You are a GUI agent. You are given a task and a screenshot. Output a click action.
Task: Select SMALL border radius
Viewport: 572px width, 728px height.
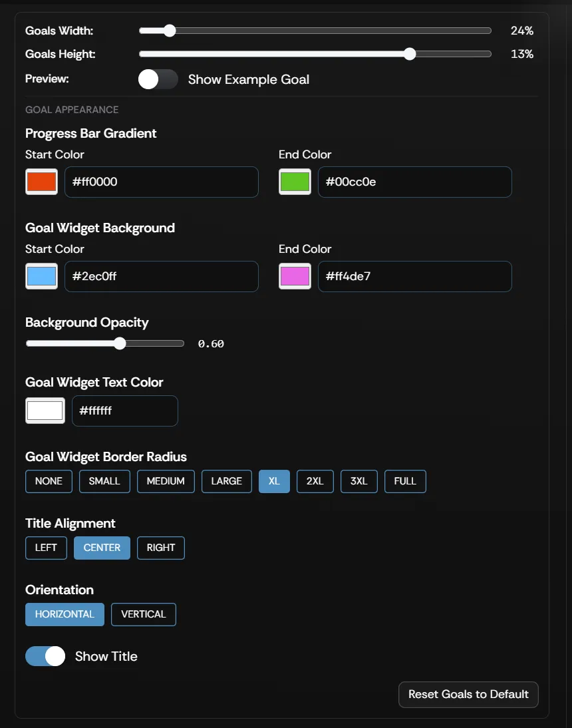point(104,481)
